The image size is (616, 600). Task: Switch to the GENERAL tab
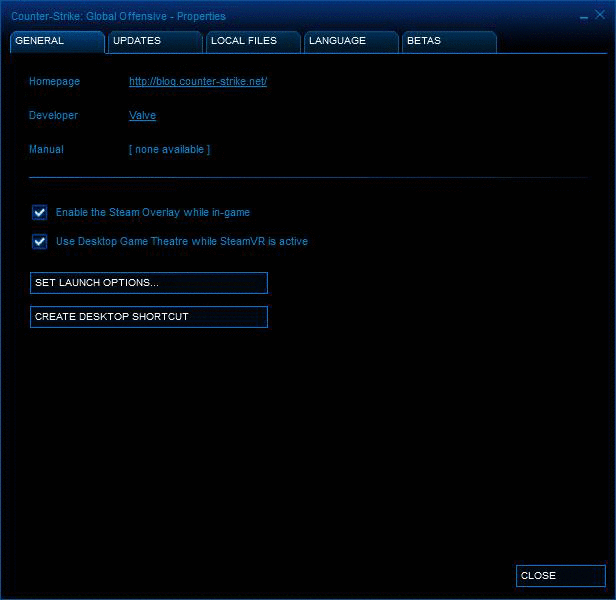click(x=57, y=41)
